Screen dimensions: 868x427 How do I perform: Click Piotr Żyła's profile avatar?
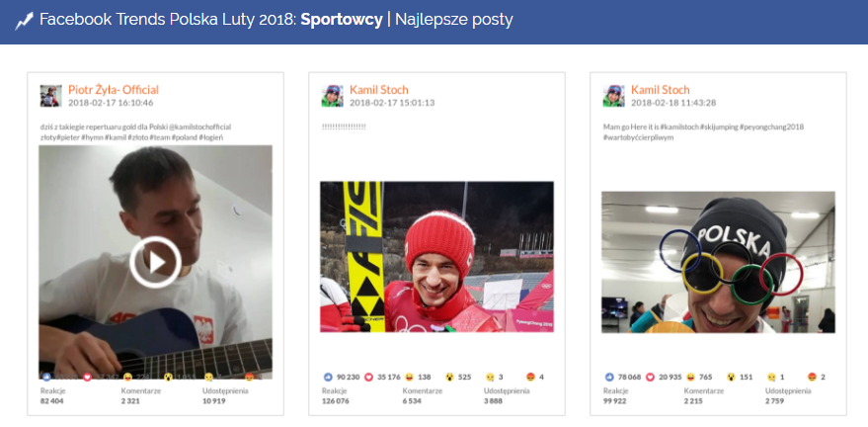click(50, 96)
